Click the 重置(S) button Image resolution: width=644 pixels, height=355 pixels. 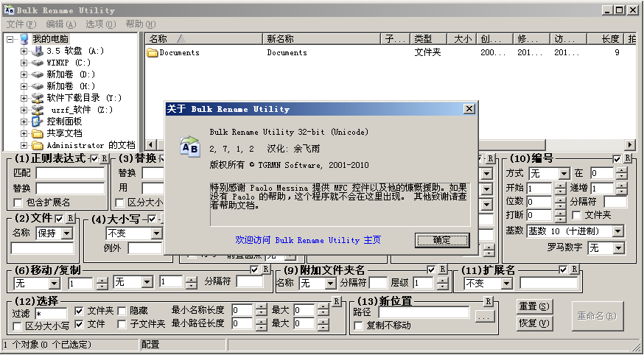(x=533, y=306)
